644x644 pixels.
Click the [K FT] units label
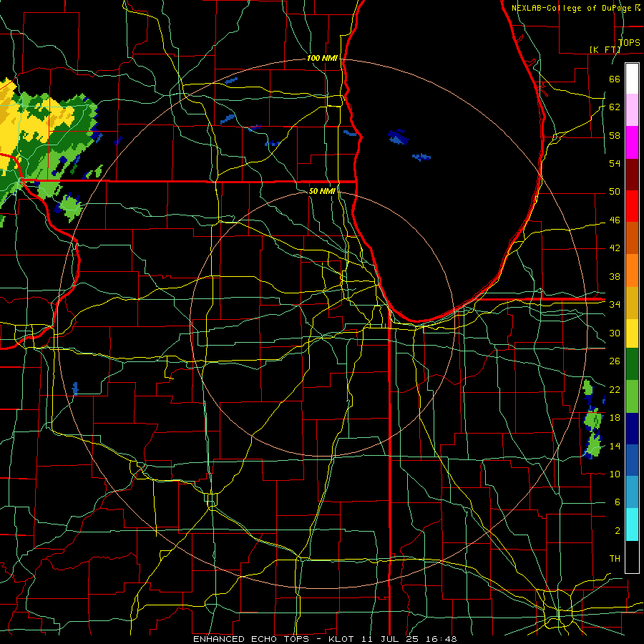[x=605, y=49]
